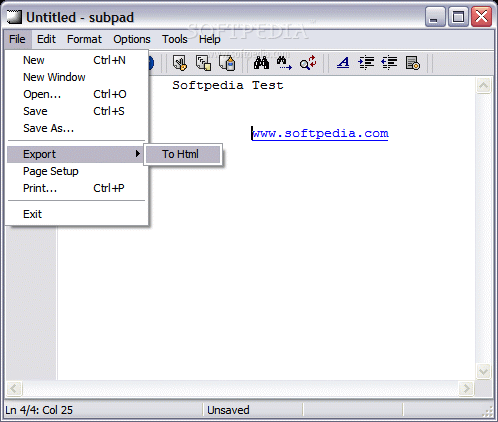Click the Increase Indent icon
Screen dimensions: 498x422
(366, 63)
